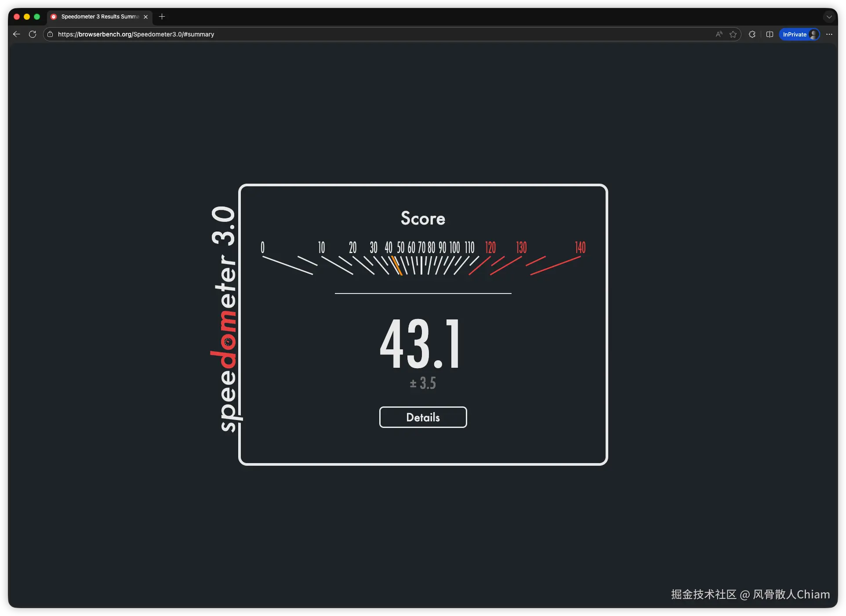Click the lock site info icon
This screenshot has width=846, height=616.
click(50, 34)
